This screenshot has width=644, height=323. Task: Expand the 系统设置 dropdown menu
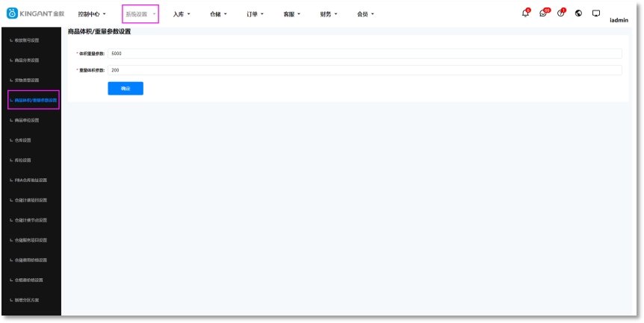tap(140, 14)
